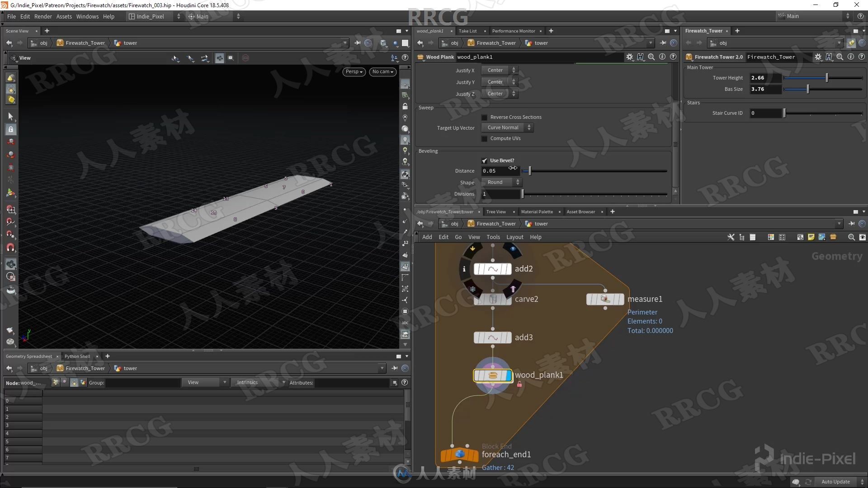868x488 pixels.
Task: Switch to the Tree View tab
Action: (496, 211)
